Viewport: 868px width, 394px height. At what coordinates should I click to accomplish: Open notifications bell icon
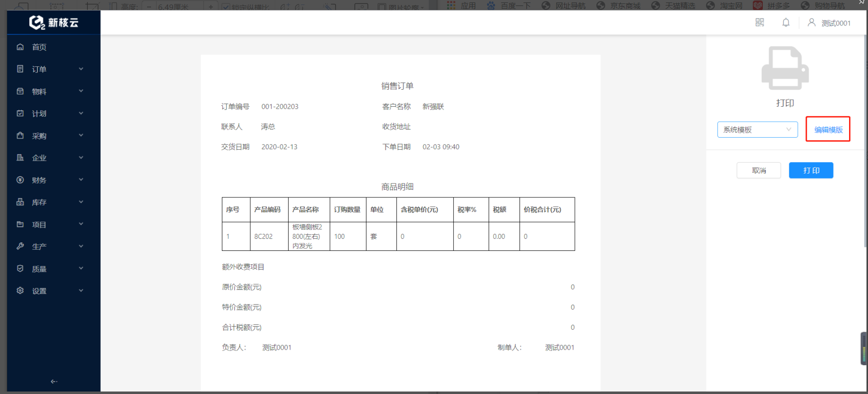[786, 22]
